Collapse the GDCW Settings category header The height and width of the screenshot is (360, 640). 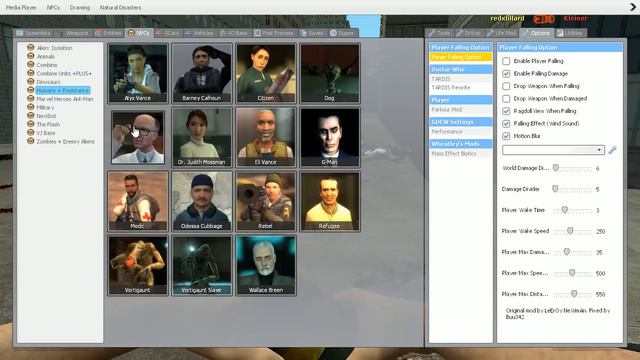click(x=460, y=122)
